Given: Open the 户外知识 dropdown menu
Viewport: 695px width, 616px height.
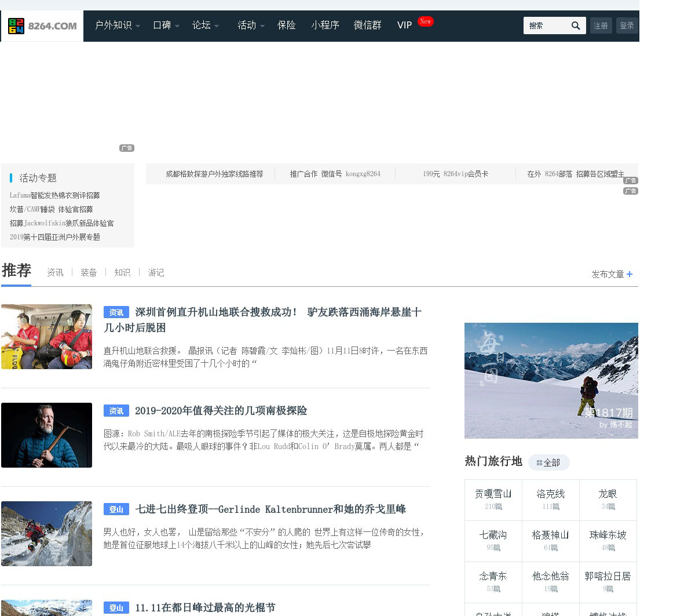Looking at the screenshot, I should click(x=118, y=25).
